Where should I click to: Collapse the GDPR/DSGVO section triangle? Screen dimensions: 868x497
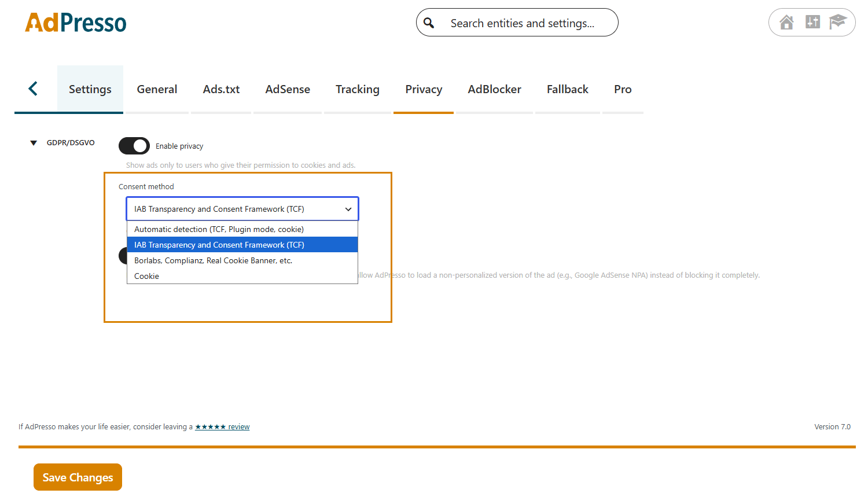point(34,143)
